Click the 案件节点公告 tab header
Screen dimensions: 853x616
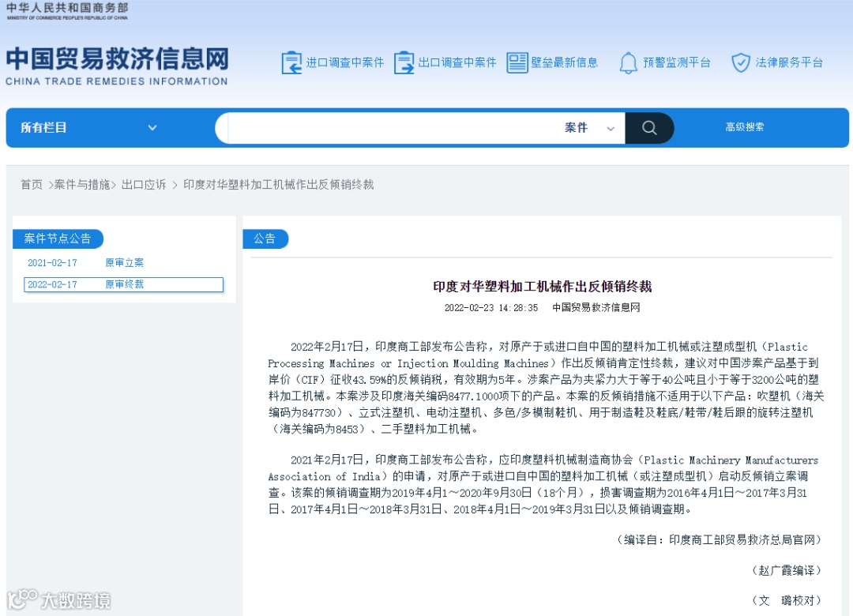58,239
